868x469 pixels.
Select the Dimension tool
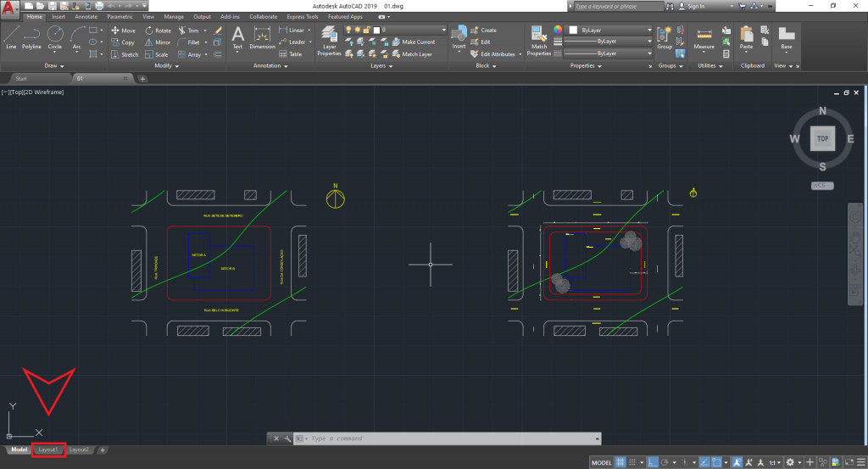[x=262, y=37]
